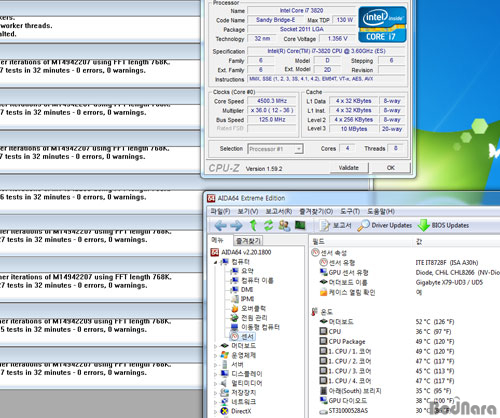Select 멀티미디어 multimedia node in tree
This screenshot has height=418, width=500.
[x=247, y=383]
